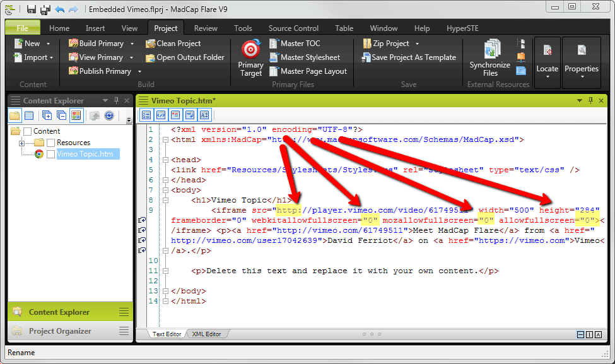The width and height of the screenshot is (615, 364).
Task: Select Vimeo Topic.htm in the tree
Action: [x=85, y=154]
